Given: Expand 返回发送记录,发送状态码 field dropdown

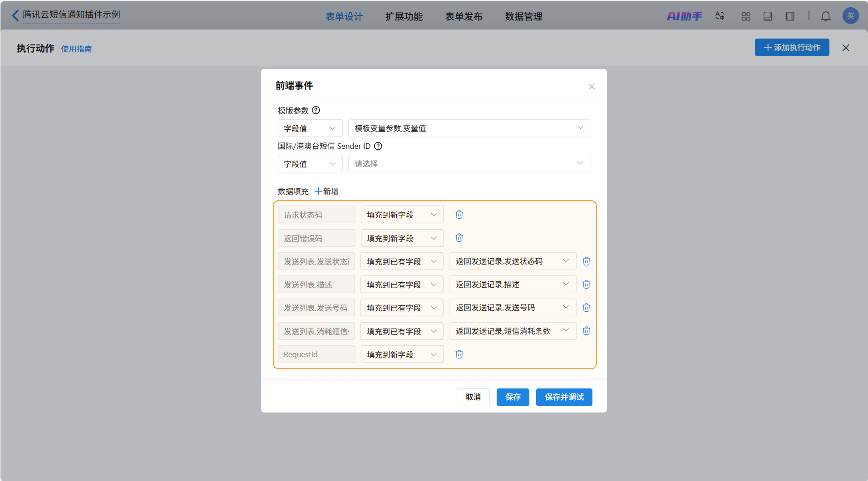Looking at the screenshot, I should coord(512,261).
